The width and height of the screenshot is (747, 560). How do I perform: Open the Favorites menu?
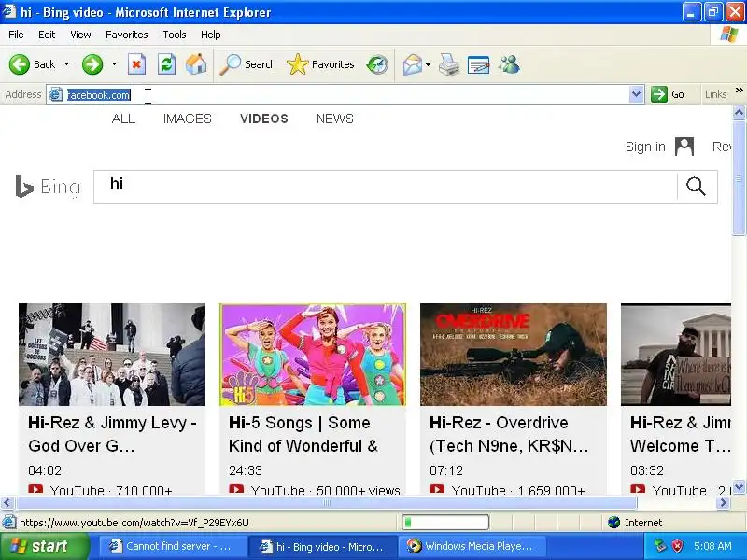pyautogui.click(x=127, y=35)
